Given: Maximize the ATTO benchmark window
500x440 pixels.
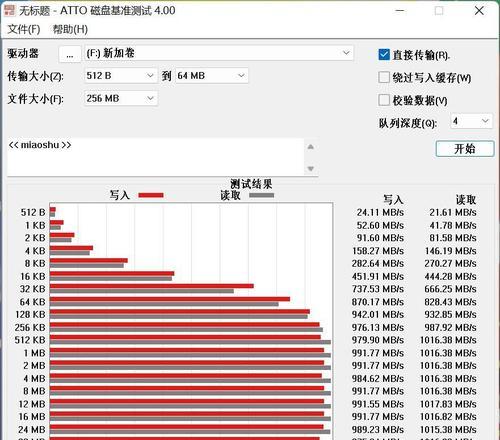Looking at the screenshot, I should coord(439,11).
